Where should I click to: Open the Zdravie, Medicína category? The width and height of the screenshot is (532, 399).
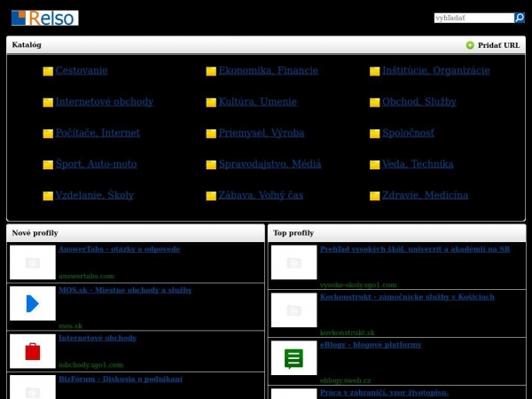425,195
